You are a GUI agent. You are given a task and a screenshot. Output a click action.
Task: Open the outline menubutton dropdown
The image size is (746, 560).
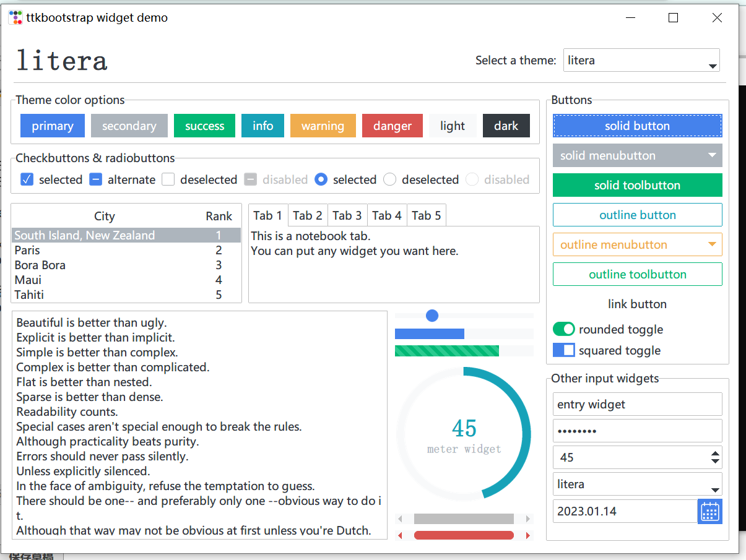coord(638,244)
